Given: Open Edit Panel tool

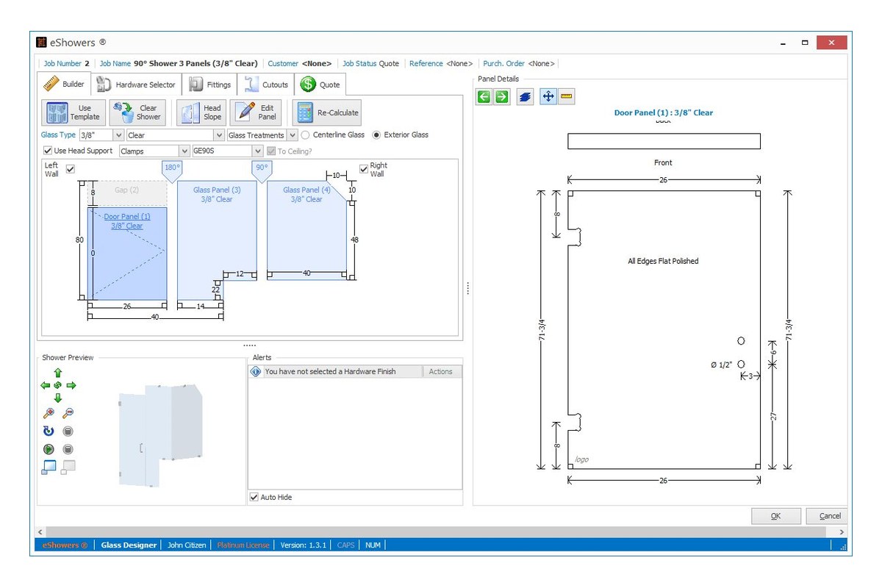Looking at the screenshot, I should click(256, 112).
